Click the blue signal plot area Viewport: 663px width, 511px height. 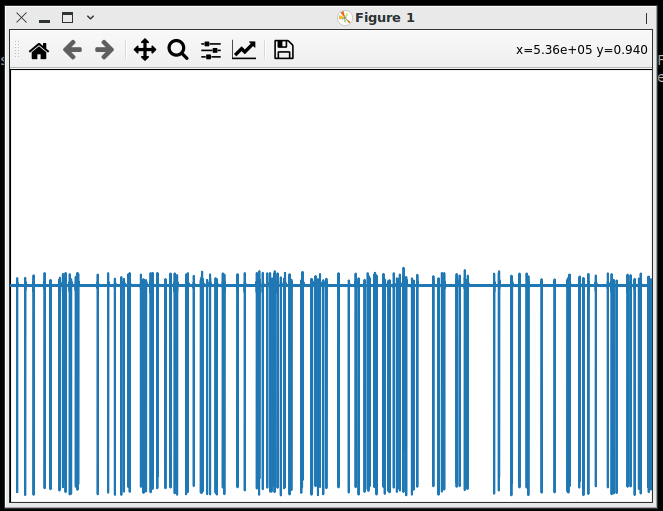coord(331,286)
